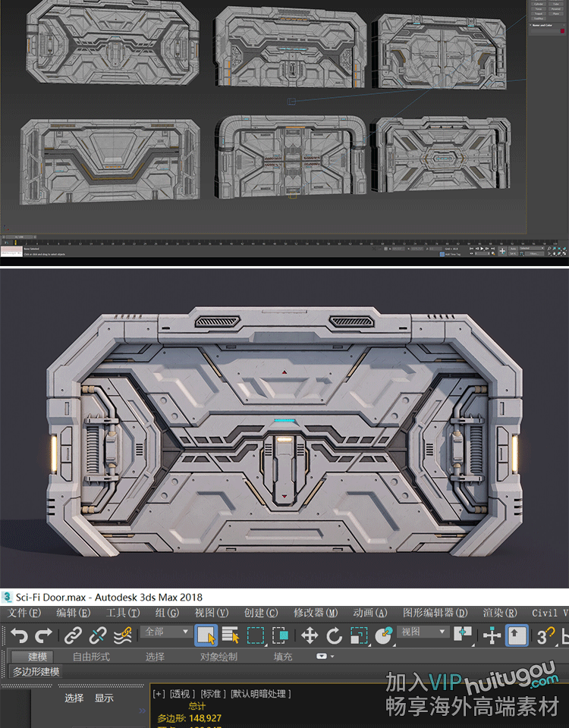Image resolution: width=569 pixels, height=728 pixels.
Task: Toggle the Auto key button
Action: point(514,249)
